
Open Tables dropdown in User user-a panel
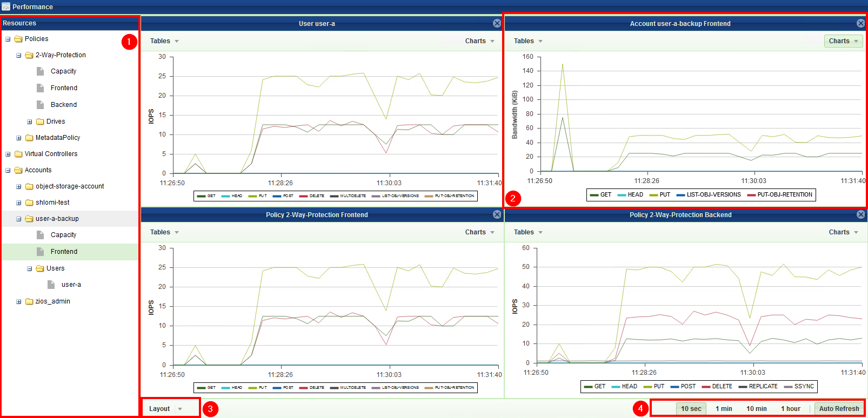pyautogui.click(x=164, y=41)
